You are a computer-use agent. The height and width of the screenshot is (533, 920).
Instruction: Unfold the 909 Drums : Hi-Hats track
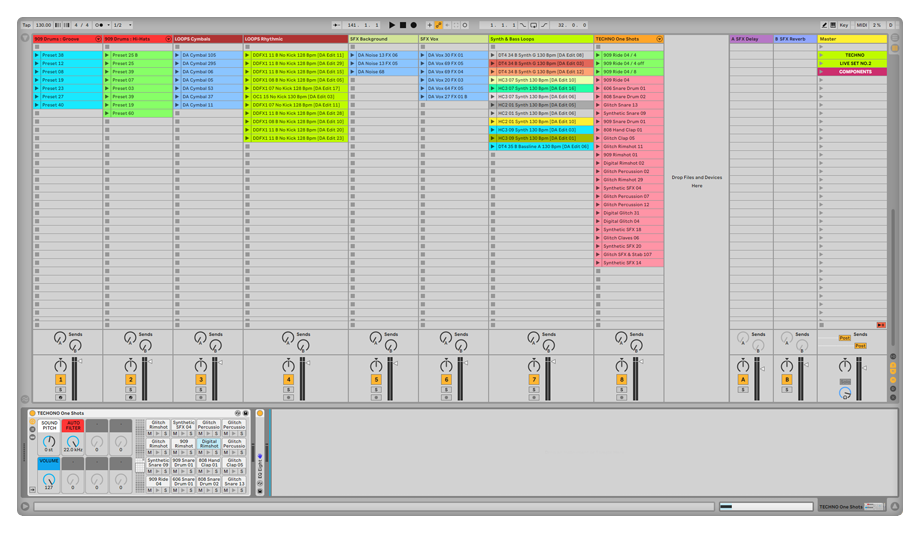(x=168, y=39)
